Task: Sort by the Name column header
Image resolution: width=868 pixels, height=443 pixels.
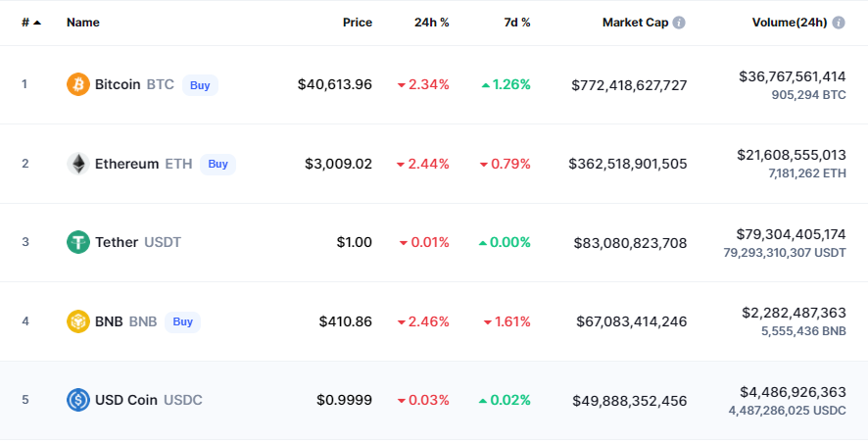Action: 83,23
